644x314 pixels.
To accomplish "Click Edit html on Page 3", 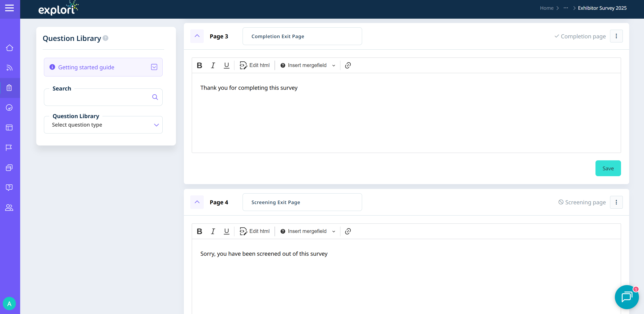I will (255, 65).
